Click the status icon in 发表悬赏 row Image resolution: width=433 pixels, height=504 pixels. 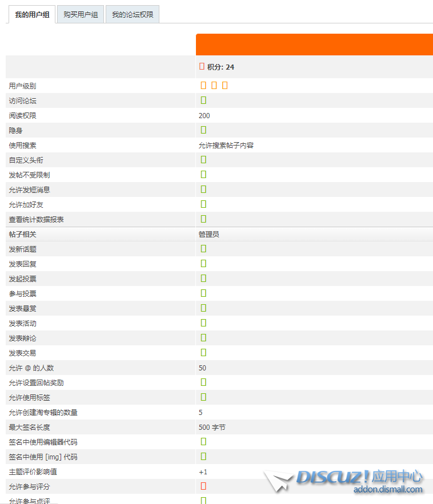coord(203,308)
